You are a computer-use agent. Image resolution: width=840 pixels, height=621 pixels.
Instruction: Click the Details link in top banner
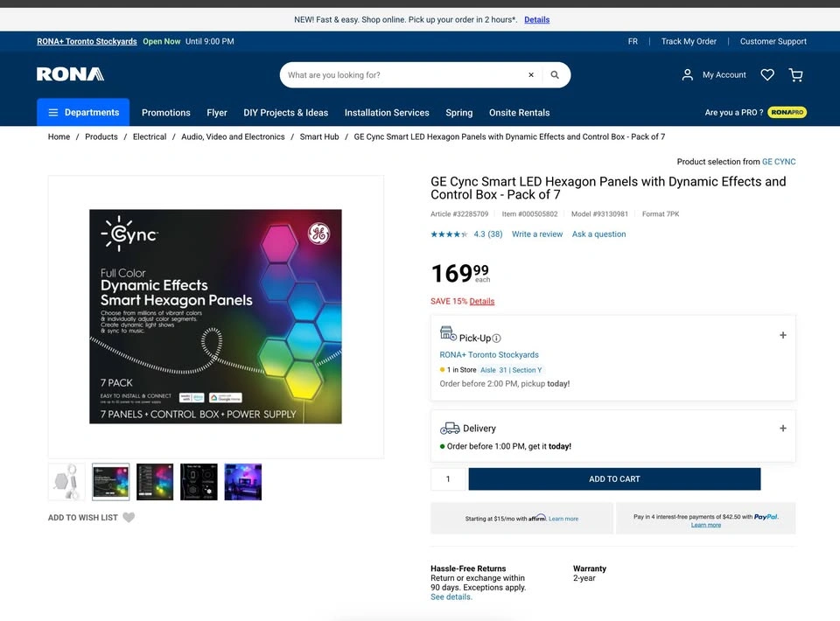tap(536, 20)
